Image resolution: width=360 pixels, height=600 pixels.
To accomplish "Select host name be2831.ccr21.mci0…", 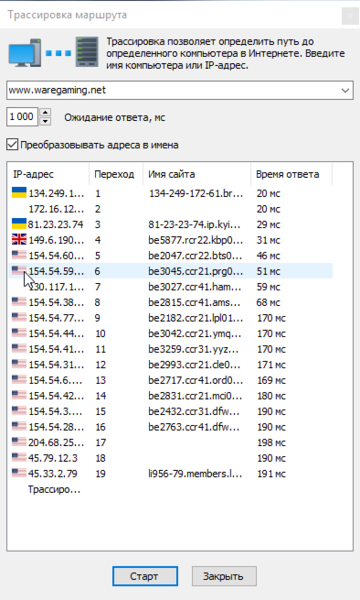I will 195,396.
